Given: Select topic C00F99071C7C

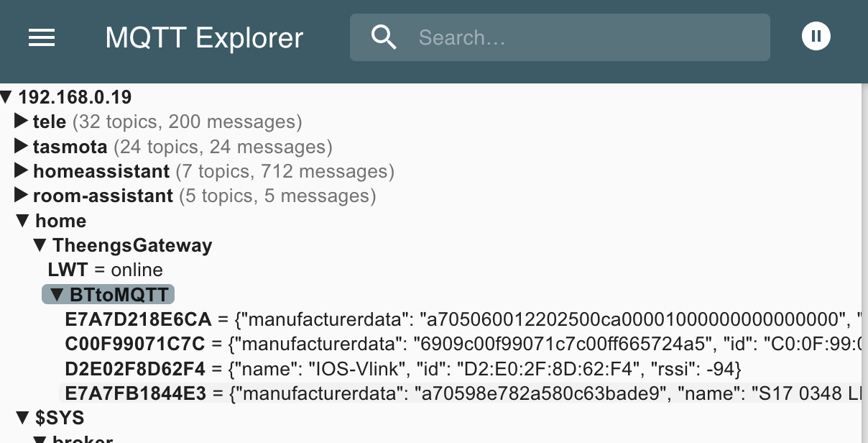Looking at the screenshot, I should tap(135, 343).
